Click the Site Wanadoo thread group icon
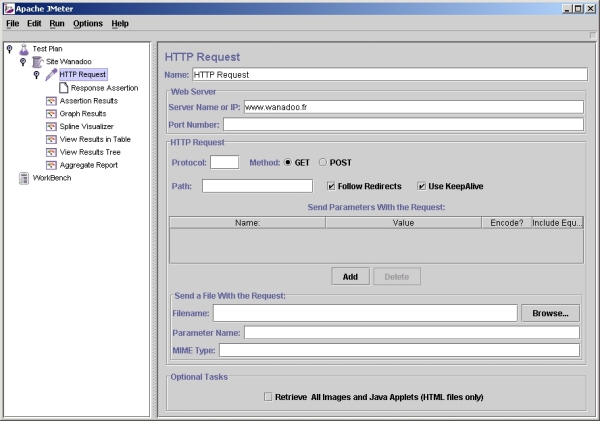 pyautogui.click(x=37, y=61)
